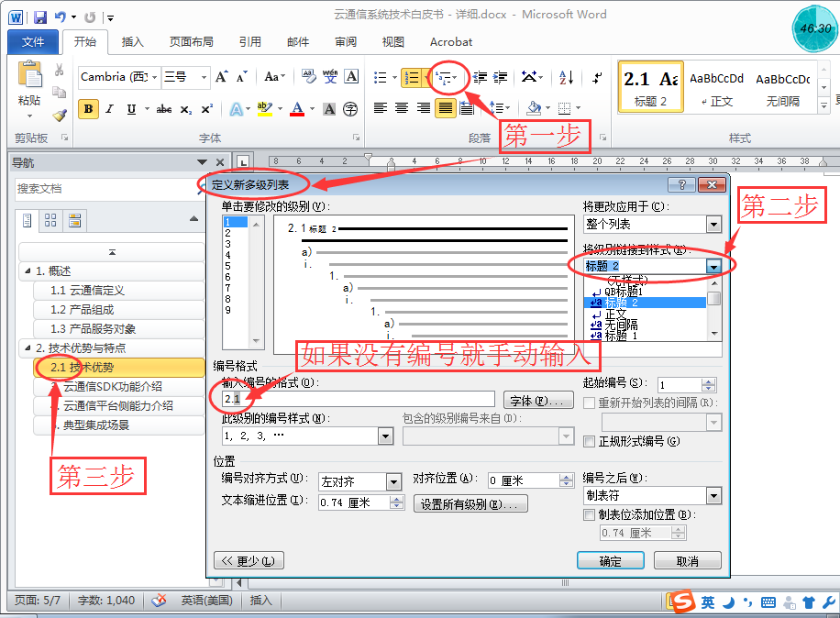Select 2.1 技术优势 in navigation pane
The height and width of the screenshot is (618, 840).
tap(119, 368)
